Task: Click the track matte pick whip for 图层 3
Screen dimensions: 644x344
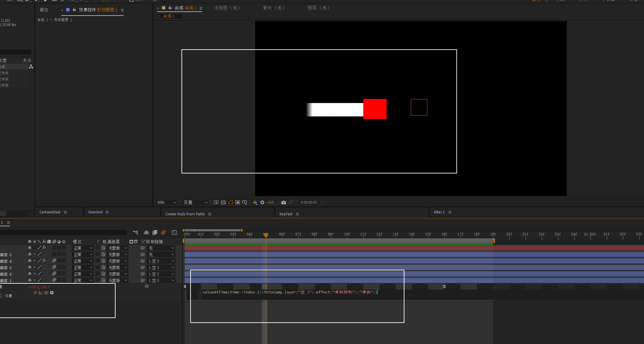Action: coord(104,267)
